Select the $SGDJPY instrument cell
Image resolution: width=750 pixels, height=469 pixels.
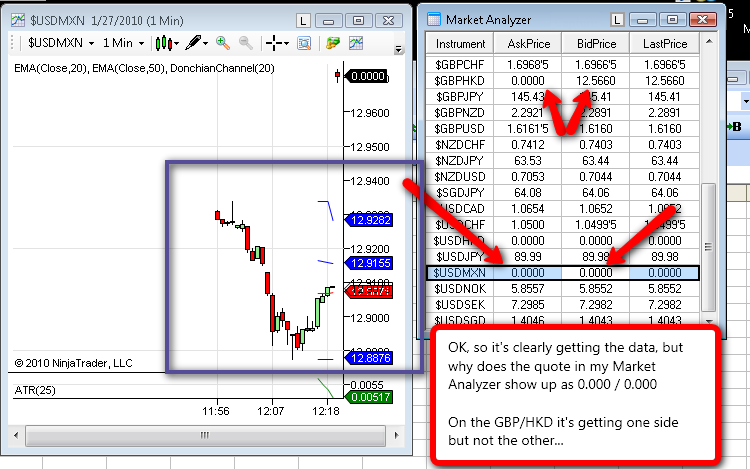[460, 193]
